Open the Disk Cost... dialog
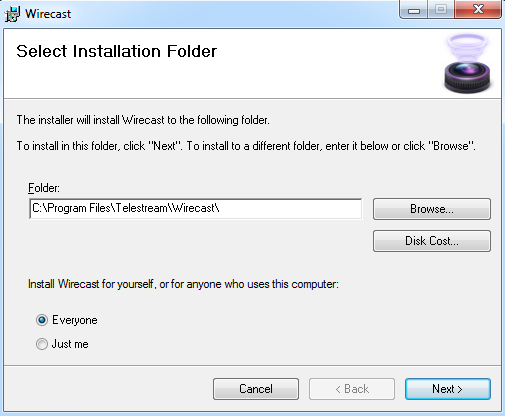505x416 pixels. [432, 241]
